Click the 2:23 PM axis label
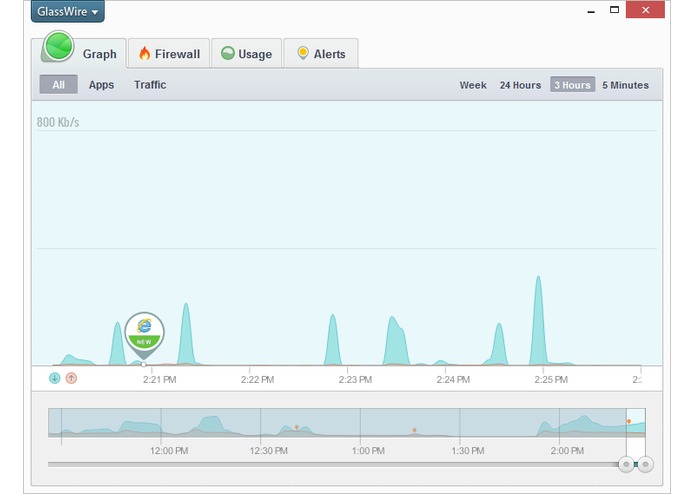This screenshot has width=695, height=494. click(x=355, y=380)
